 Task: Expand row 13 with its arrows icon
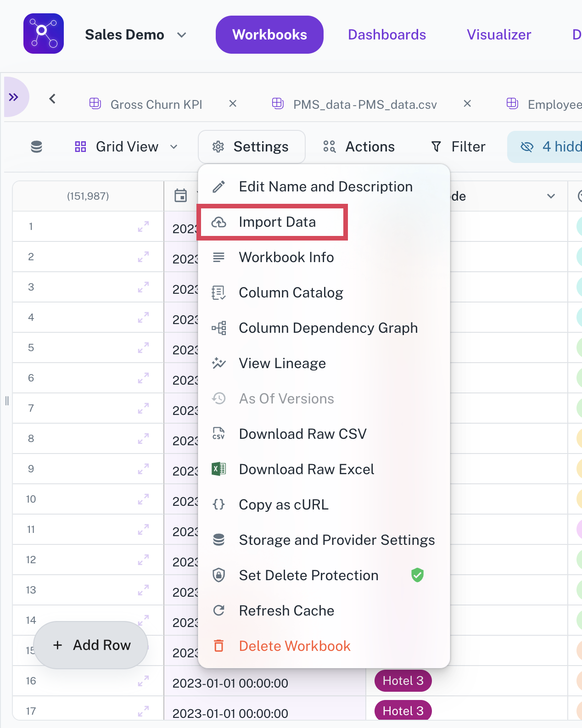[143, 590]
